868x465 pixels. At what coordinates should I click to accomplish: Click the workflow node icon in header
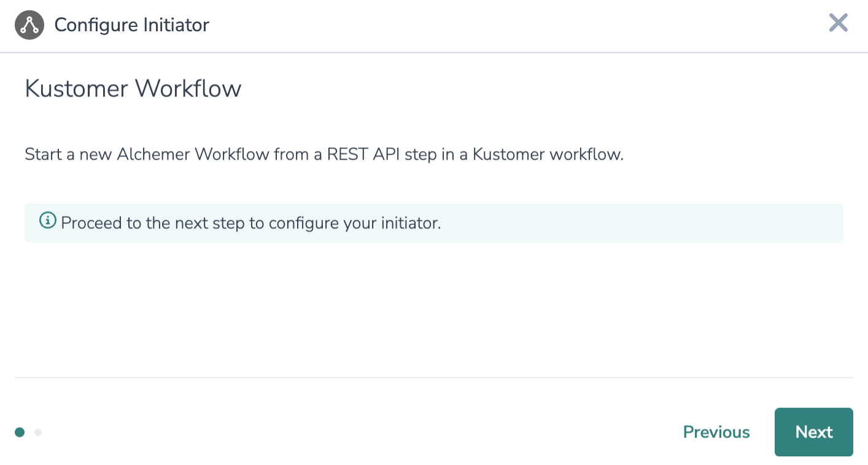(x=29, y=25)
